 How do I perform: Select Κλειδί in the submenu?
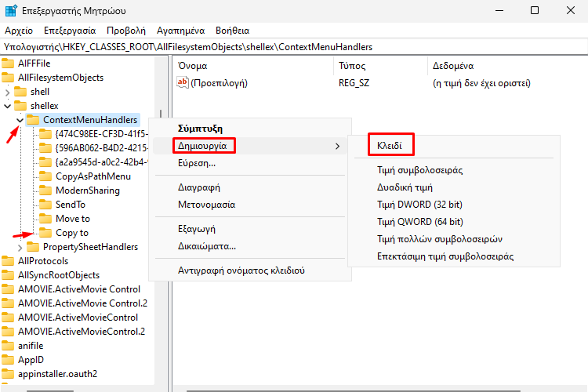tap(454, 146)
